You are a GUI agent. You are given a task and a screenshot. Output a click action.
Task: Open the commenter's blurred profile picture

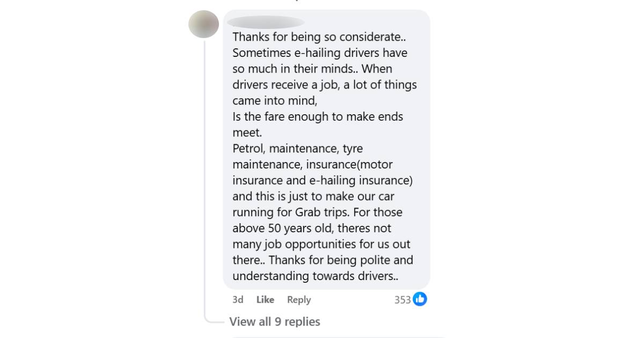204,24
